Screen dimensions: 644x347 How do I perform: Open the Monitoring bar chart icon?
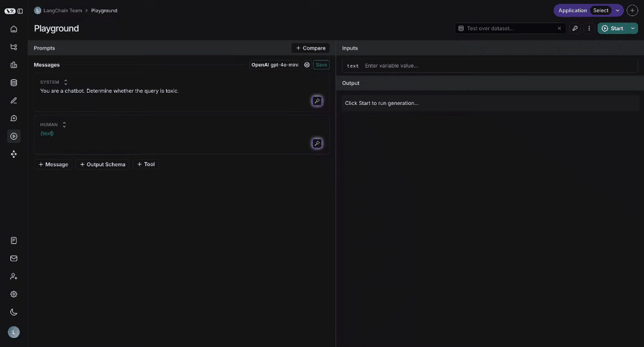[x=14, y=65]
